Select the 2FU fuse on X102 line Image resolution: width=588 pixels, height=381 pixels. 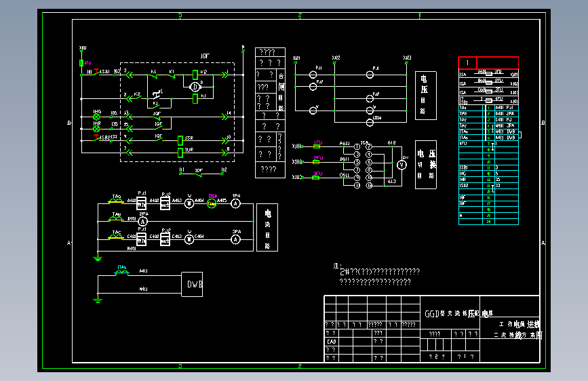click(x=316, y=162)
